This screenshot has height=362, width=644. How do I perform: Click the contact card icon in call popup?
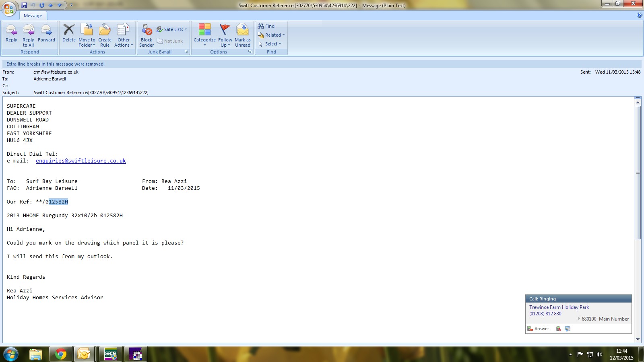(x=568, y=329)
